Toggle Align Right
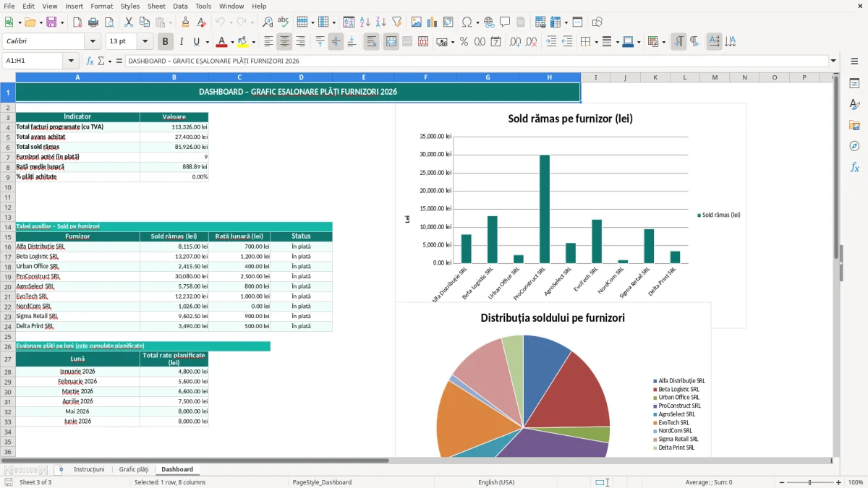Image resolution: width=868 pixels, height=488 pixels. coord(300,42)
